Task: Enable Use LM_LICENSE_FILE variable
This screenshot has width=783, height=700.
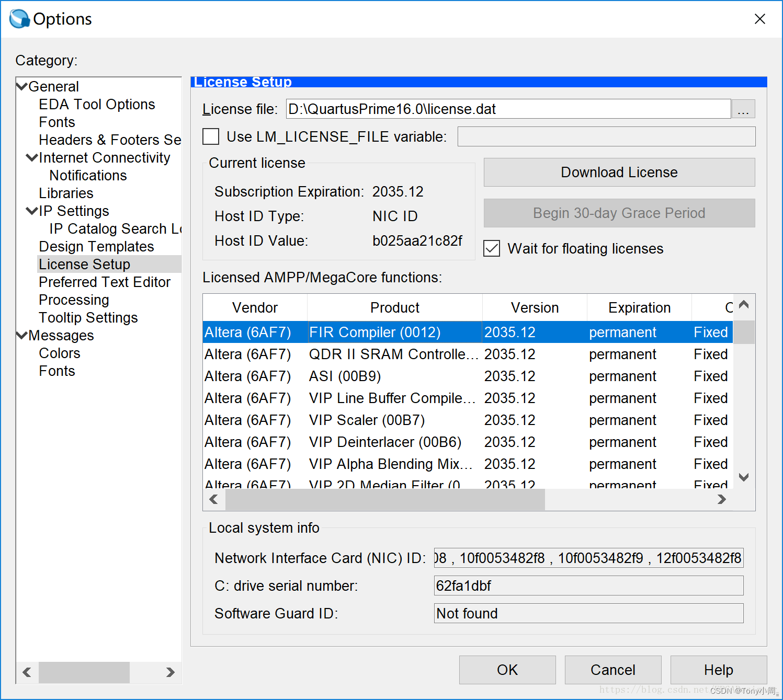Action: tap(210, 136)
